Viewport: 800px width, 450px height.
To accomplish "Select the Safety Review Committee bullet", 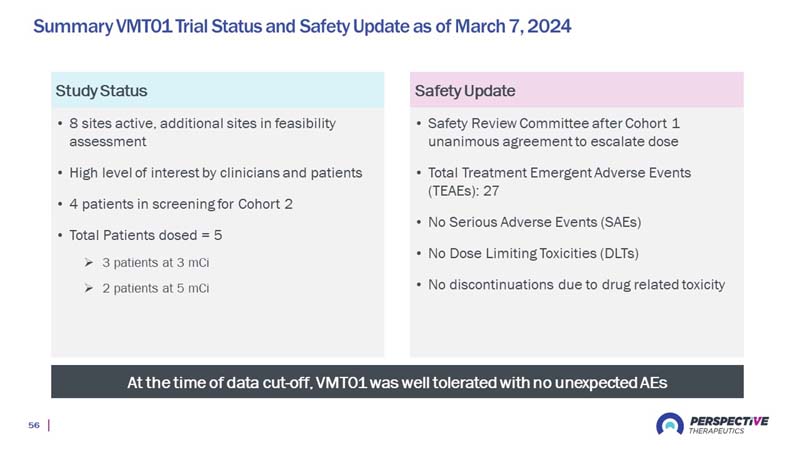I will click(554, 132).
